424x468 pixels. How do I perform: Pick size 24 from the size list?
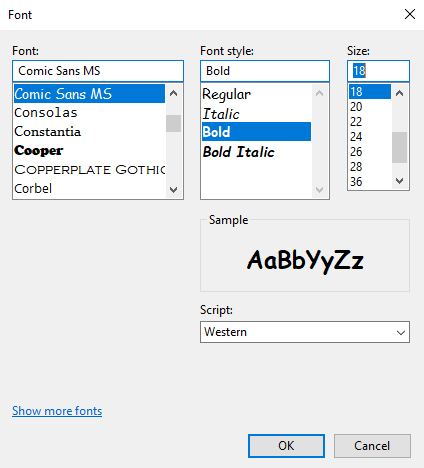pos(370,137)
